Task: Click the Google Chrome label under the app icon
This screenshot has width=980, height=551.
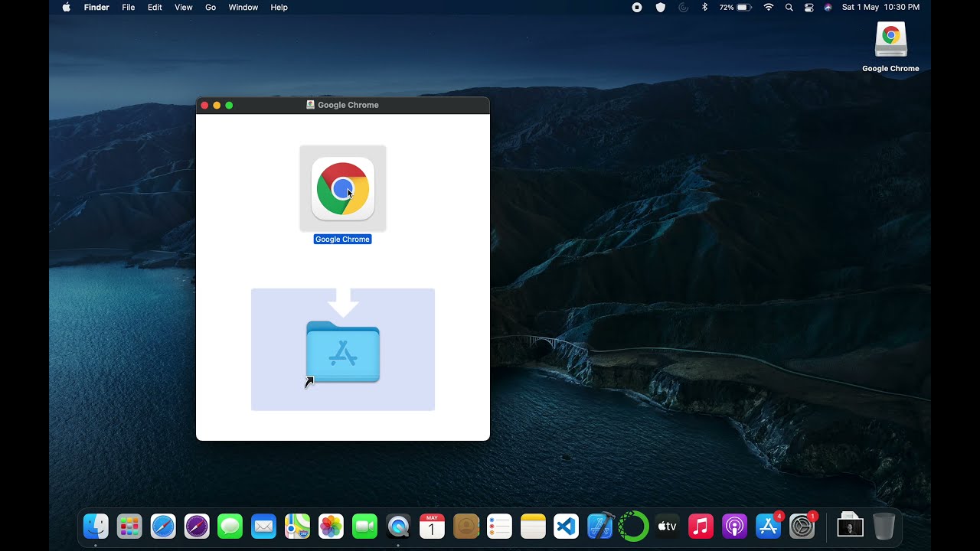Action: 342,240
